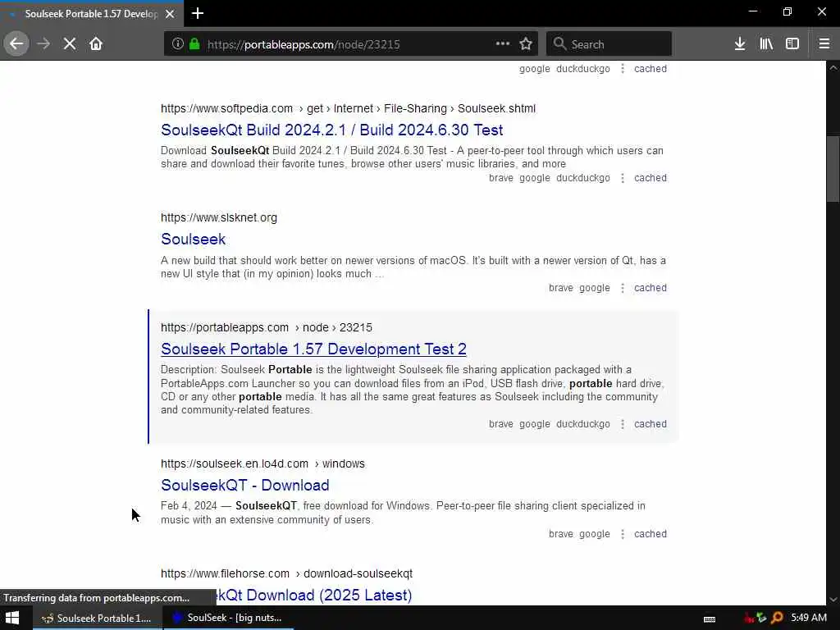Image resolution: width=840 pixels, height=630 pixels.
Task: Open three-dot options for portableapps result
Action: [623, 424]
